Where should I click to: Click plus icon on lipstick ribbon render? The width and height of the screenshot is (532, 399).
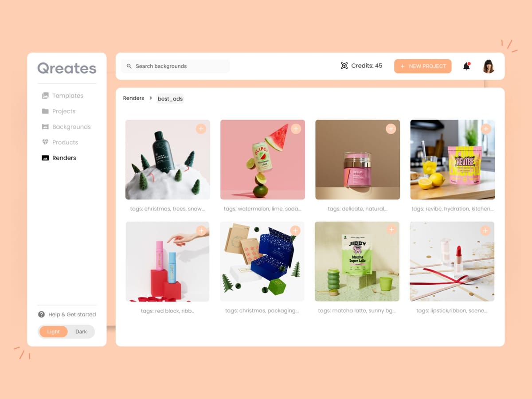[x=485, y=231]
